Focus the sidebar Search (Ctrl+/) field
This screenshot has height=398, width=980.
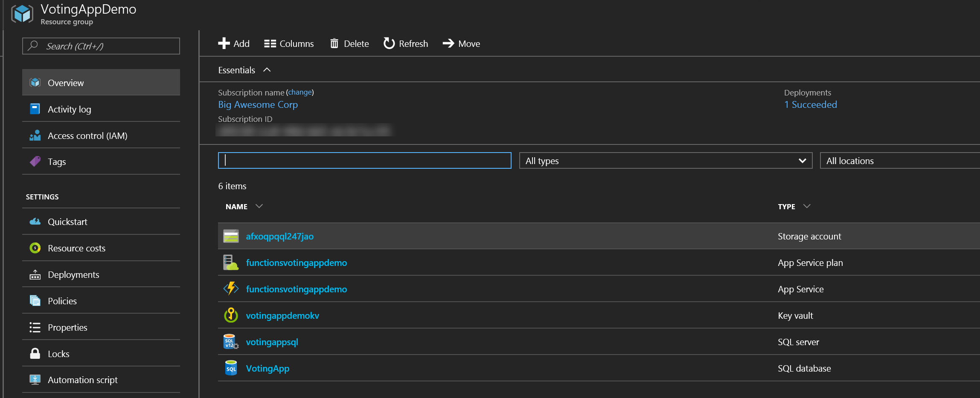click(101, 46)
